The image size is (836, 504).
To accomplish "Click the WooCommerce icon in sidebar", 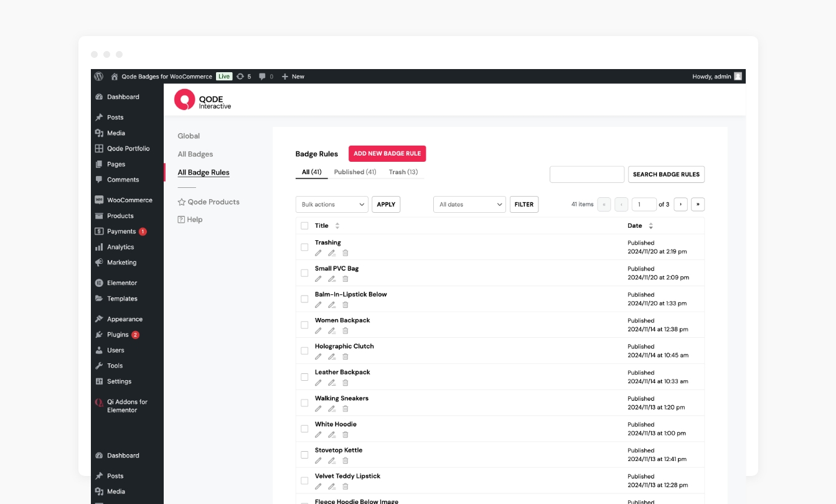I will pyautogui.click(x=99, y=200).
